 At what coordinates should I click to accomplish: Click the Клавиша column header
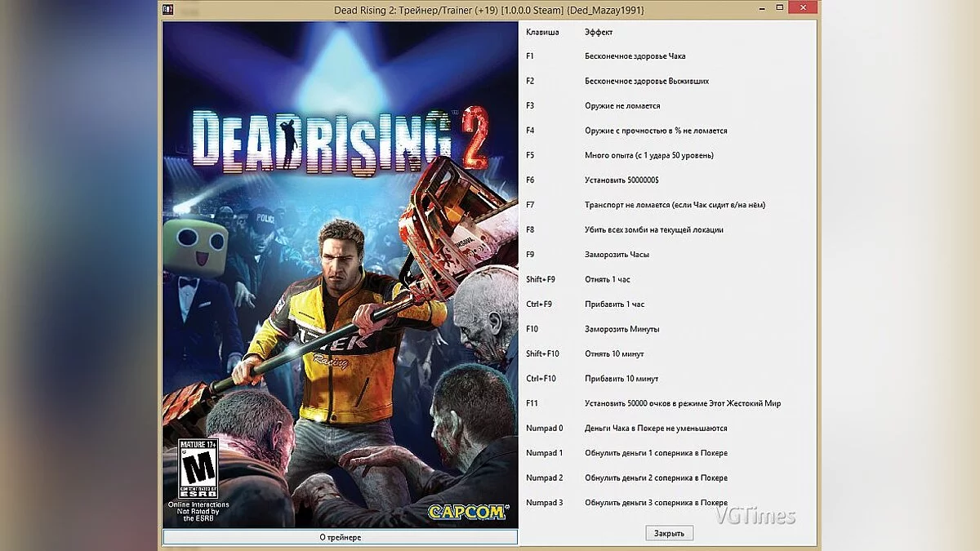[541, 32]
